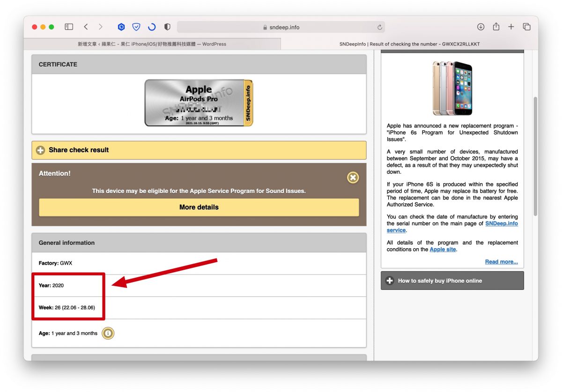Click the Read more... link
The image size is (562, 392).
pos(501,262)
